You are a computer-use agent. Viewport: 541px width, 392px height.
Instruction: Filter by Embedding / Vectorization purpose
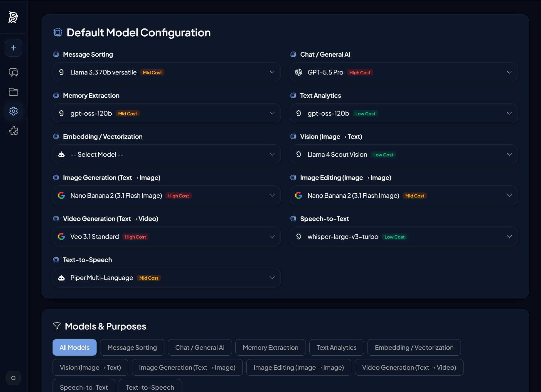[x=414, y=347]
